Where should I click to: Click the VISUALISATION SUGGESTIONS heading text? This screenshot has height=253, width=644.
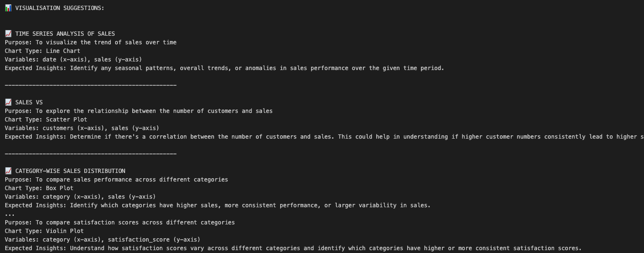coord(59,8)
